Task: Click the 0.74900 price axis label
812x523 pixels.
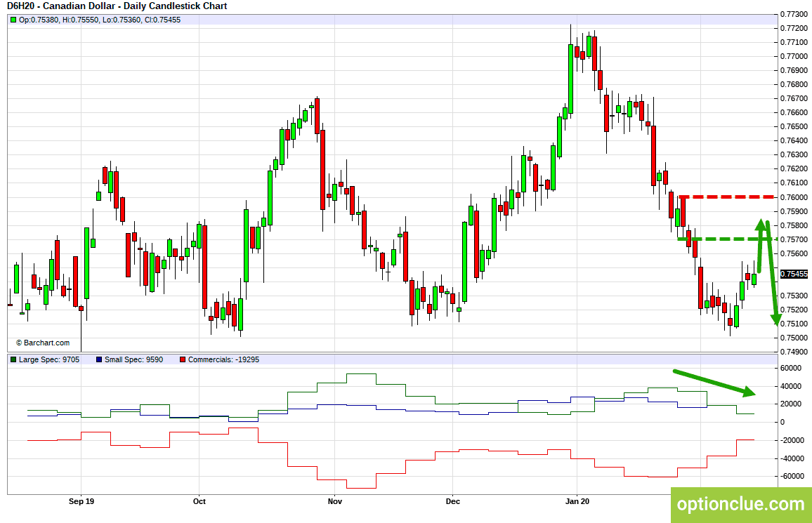Action: coord(794,352)
